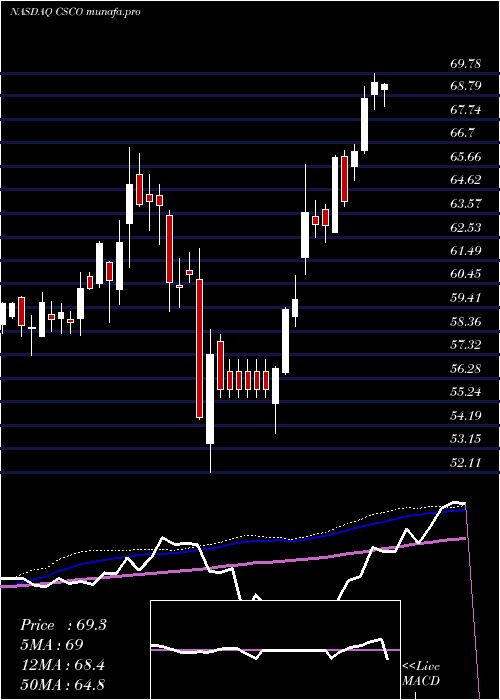The image size is (500, 700).
Task: Select the 56.28 price axis label
Action: click(466, 368)
